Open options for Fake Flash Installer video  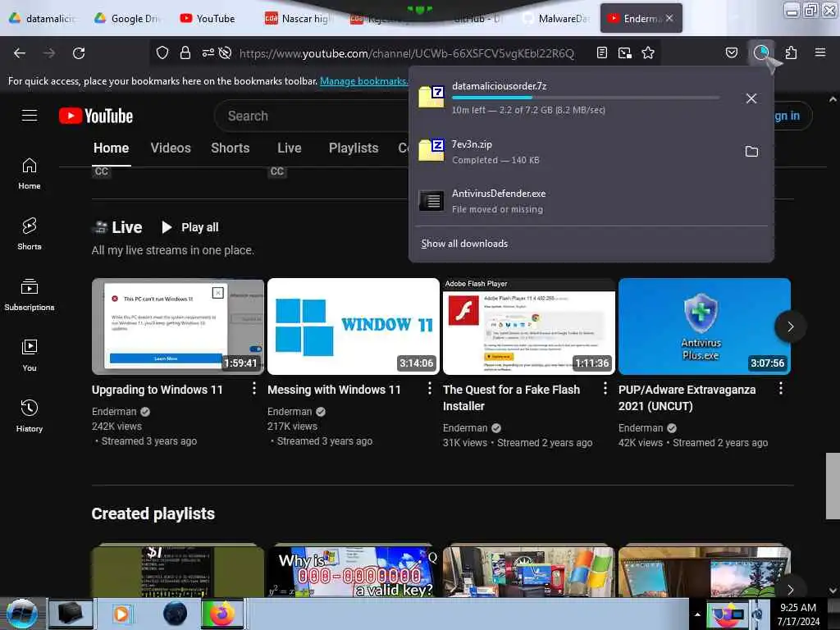(605, 388)
